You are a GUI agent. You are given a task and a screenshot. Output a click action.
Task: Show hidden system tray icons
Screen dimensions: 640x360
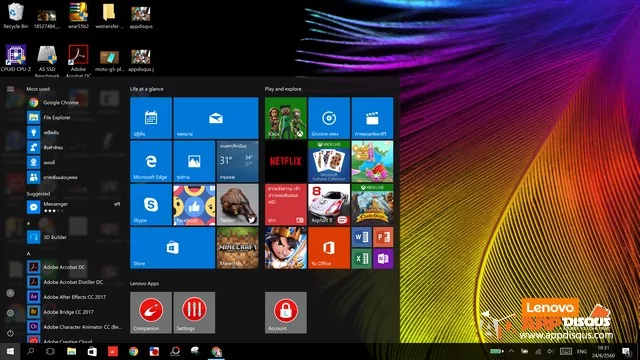[511, 351]
